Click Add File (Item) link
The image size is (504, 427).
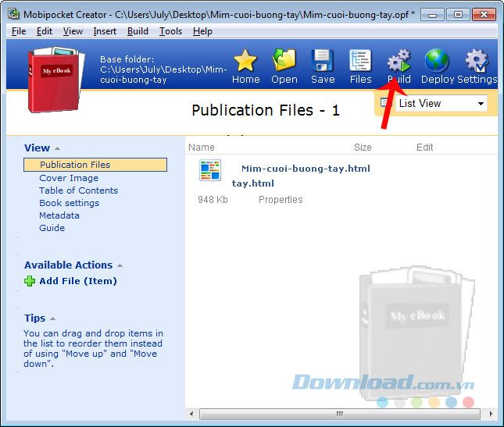[x=78, y=281]
